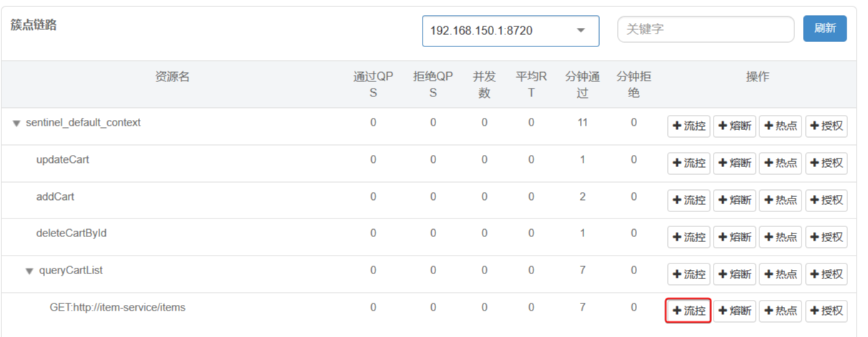This screenshot has width=868, height=337.
Task: Add 熔断 rule for sentinel_default_context
Action: (734, 127)
